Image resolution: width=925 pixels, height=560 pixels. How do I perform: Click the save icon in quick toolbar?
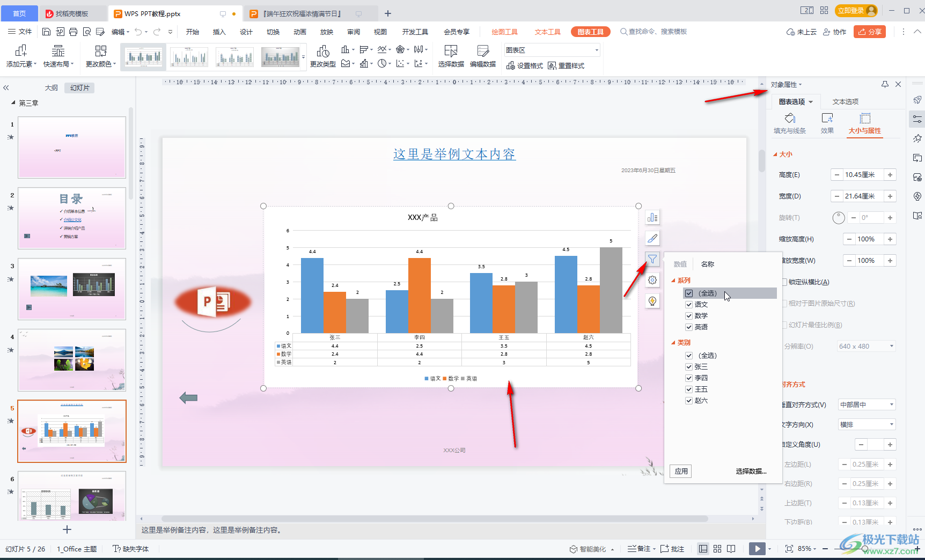point(46,32)
